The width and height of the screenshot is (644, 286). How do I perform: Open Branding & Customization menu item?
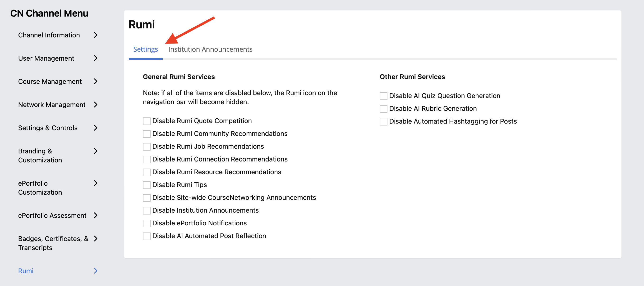click(40, 156)
